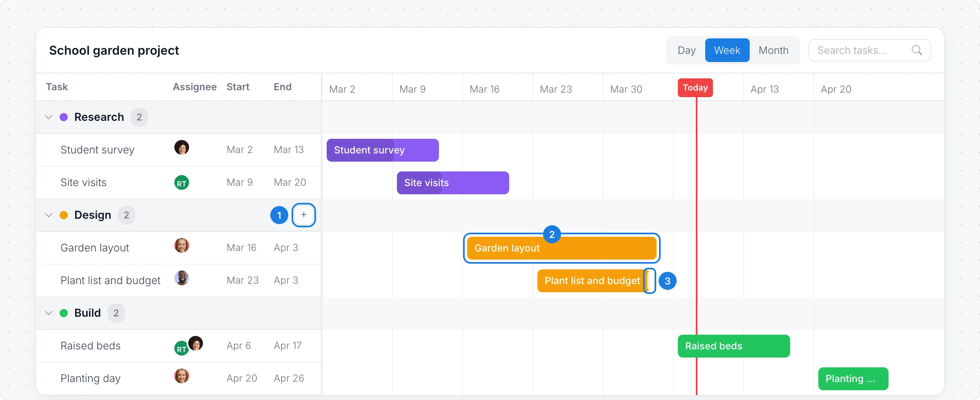The image size is (980, 400).
Task: Collapse the Design group chevron
Action: [x=49, y=215]
